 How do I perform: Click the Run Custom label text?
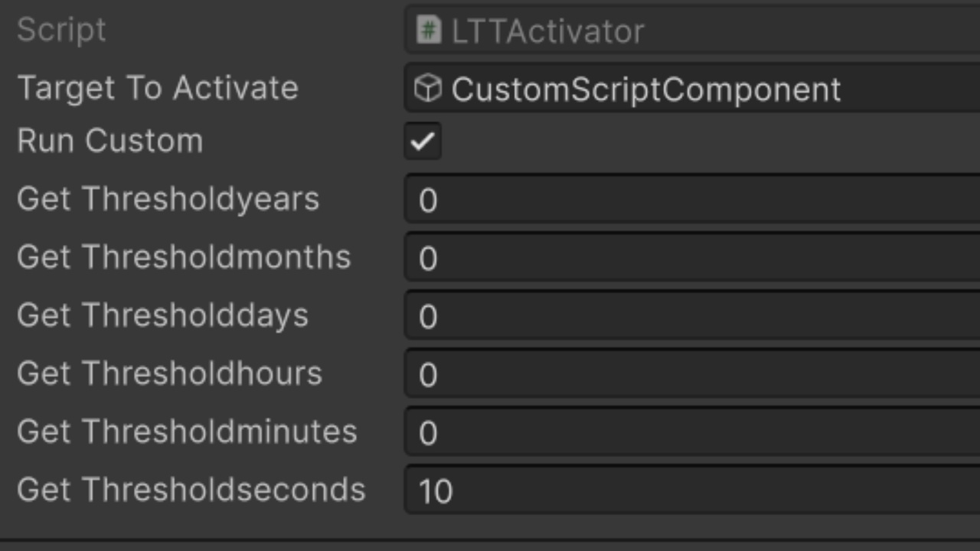click(110, 142)
